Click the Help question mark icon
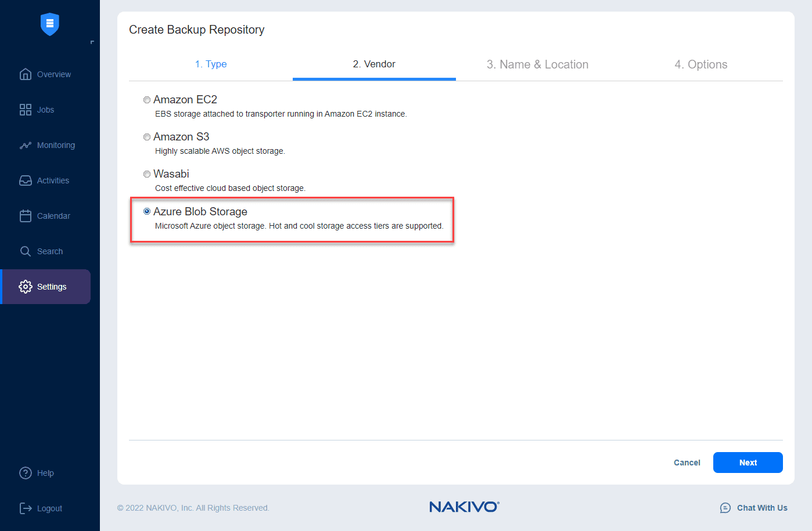Screen dimensions: 812x531 (26, 473)
